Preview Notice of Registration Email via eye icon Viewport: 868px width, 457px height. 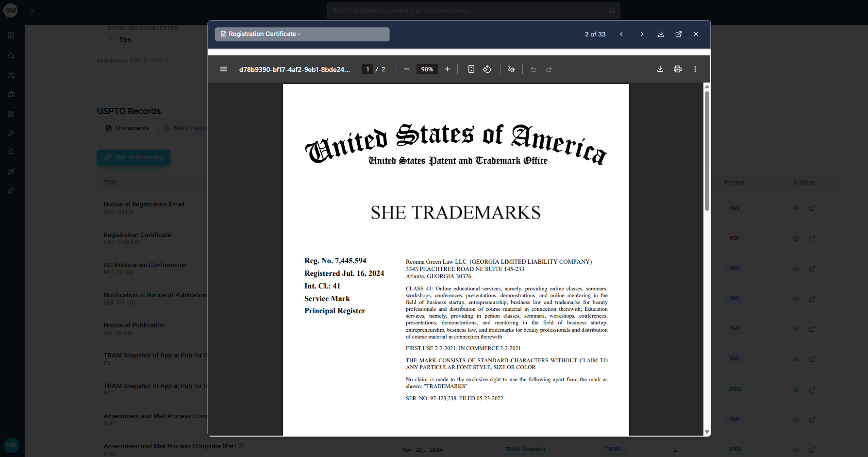(x=796, y=208)
